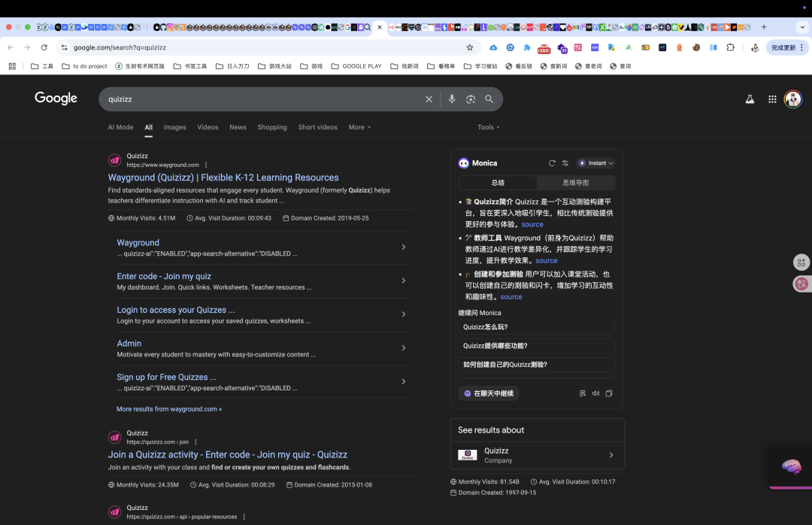Open the 看反链 bookmark

[519, 66]
